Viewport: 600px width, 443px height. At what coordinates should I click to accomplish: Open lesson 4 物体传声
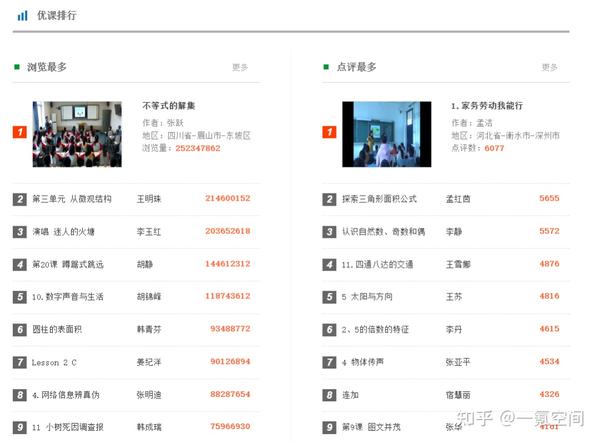click(x=363, y=362)
